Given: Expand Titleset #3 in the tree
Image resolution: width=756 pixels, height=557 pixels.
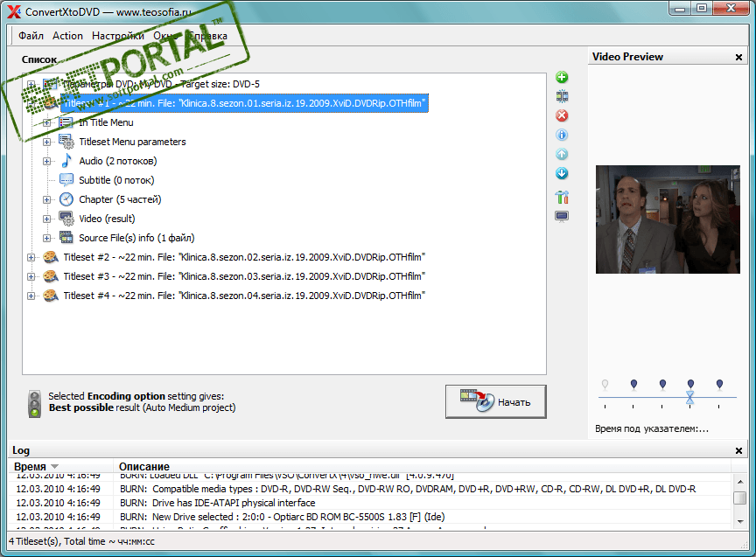Looking at the screenshot, I should [31, 277].
